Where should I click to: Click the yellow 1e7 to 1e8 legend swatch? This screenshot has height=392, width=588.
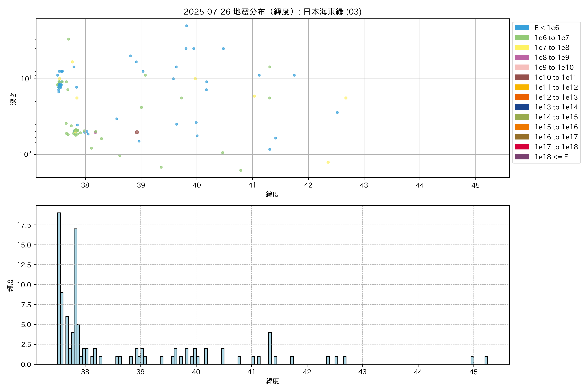(x=522, y=48)
